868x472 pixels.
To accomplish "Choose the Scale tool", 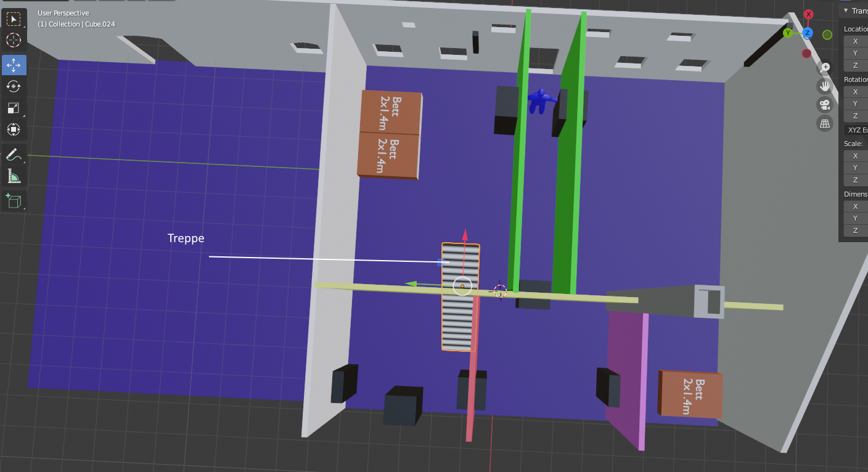I will click(14, 108).
